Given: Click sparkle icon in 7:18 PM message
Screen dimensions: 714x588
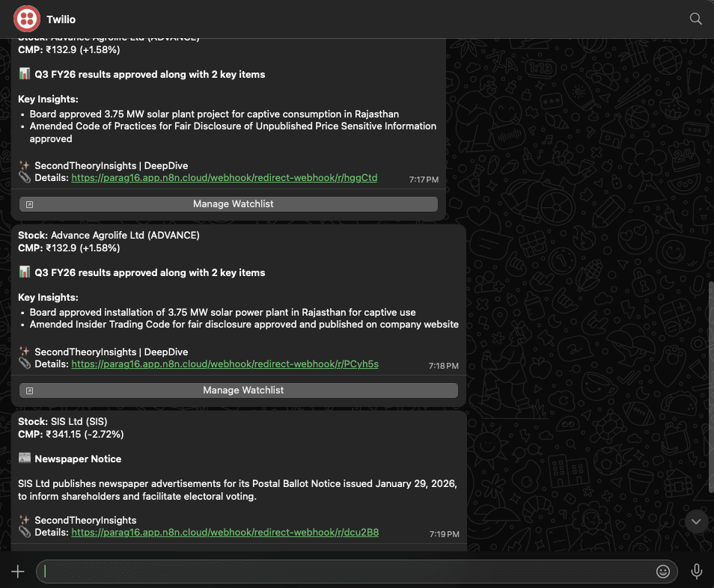Looking at the screenshot, I should pos(25,352).
